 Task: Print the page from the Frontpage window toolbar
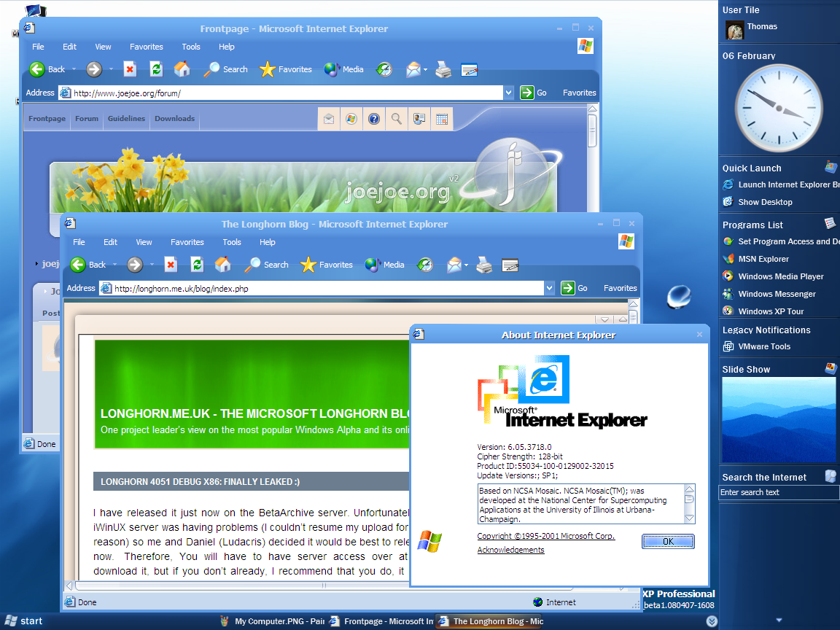click(x=443, y=69)
